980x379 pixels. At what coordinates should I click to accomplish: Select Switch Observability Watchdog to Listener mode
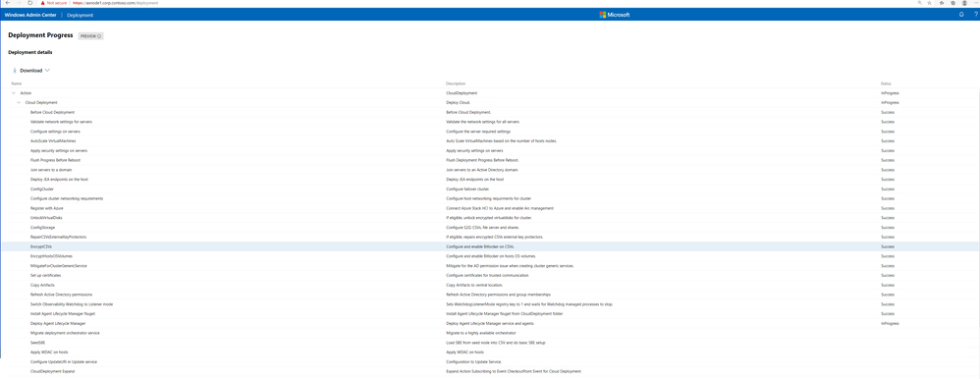point(490,304)
